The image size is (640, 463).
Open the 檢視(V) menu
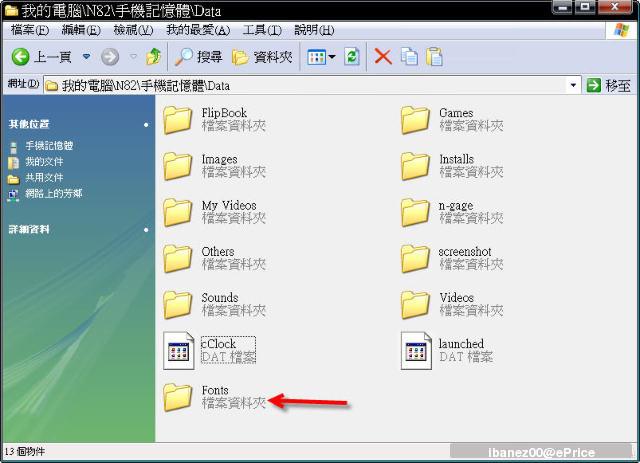click(x=133, y=30)
